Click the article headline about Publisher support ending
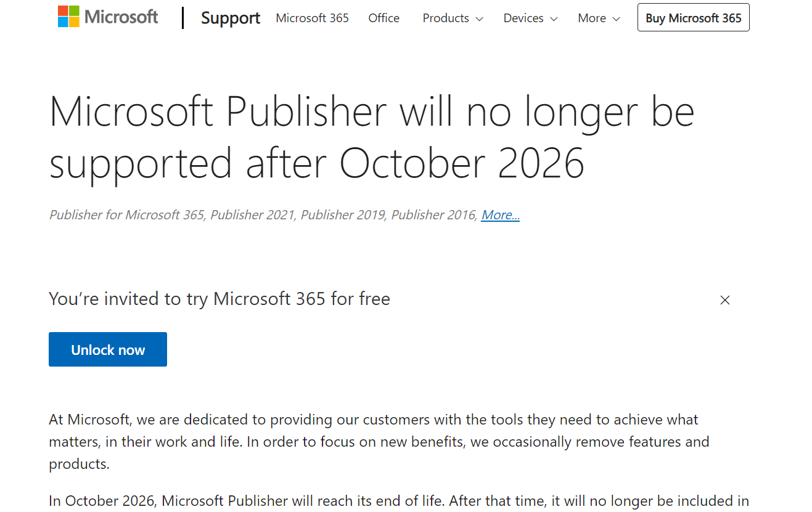812x512 pixels. click(x=371, y=136)
